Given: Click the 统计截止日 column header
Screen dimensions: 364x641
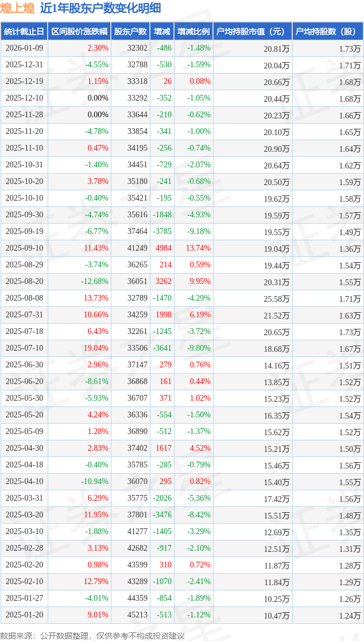Looking at the screenshot, I should tap(24, 32).
